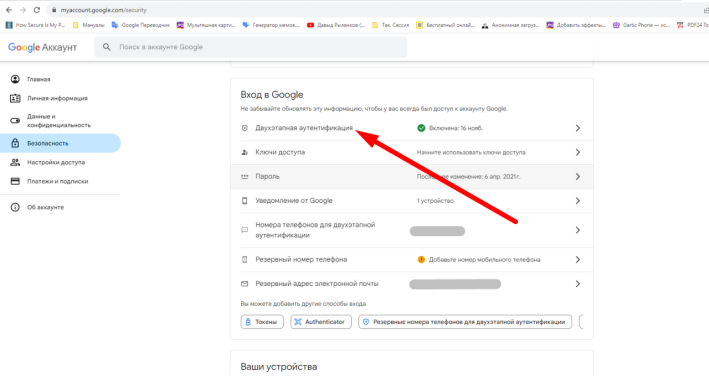Screen dimensions: 709x376
Task: Click the orange warning icon 'Добавьте номер мобильного телефона'
Action: (x=421, y=260)
